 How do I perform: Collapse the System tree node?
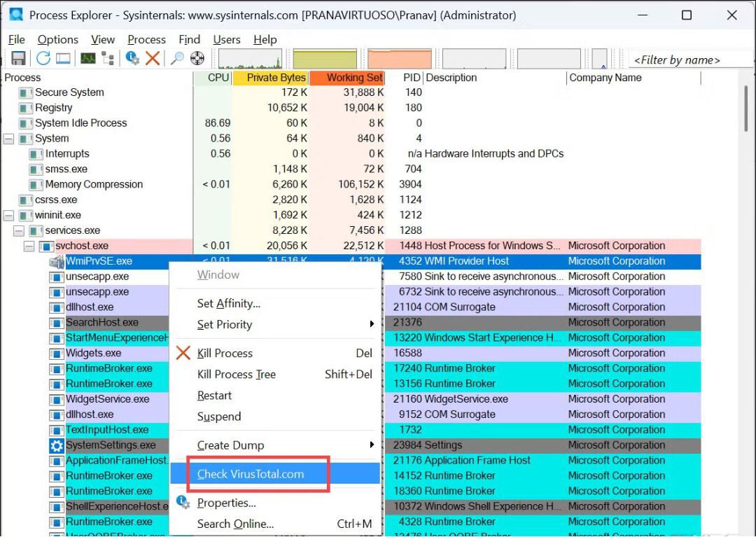click(x=8, y=139)
